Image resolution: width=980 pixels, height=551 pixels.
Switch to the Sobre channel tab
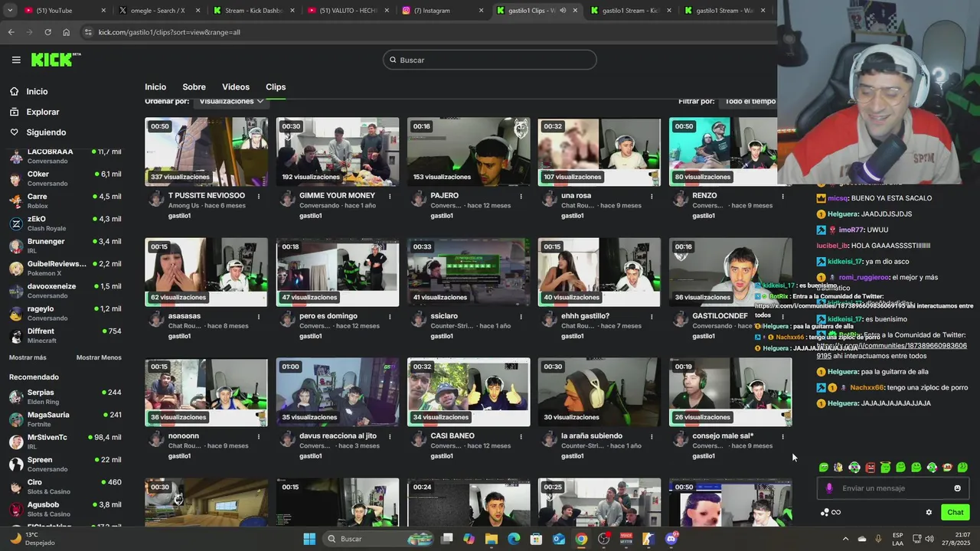point(194,87)
